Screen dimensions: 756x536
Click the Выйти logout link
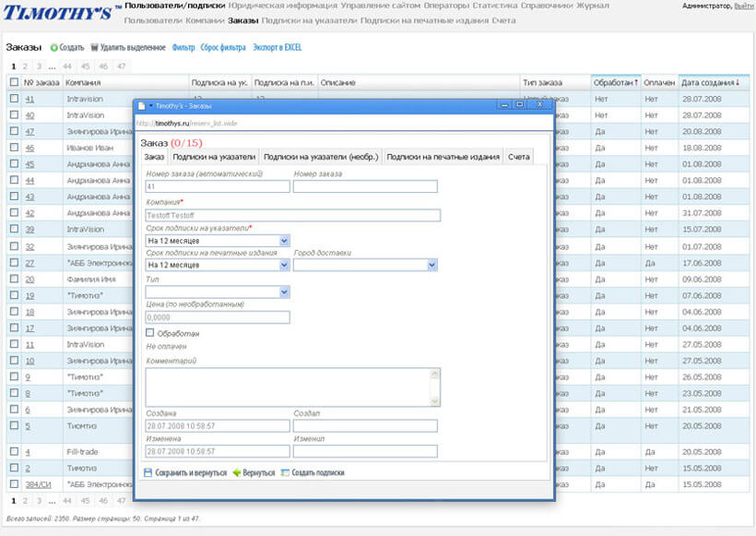pos(744,6)
